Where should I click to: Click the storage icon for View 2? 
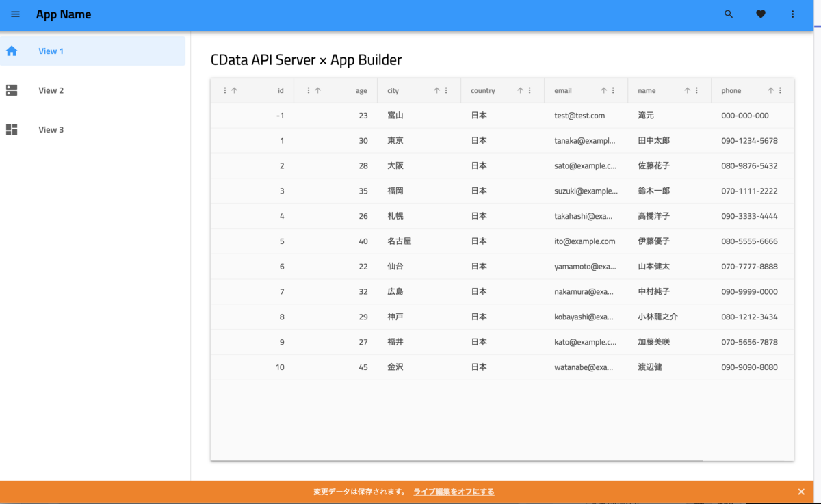coord(12,90)
